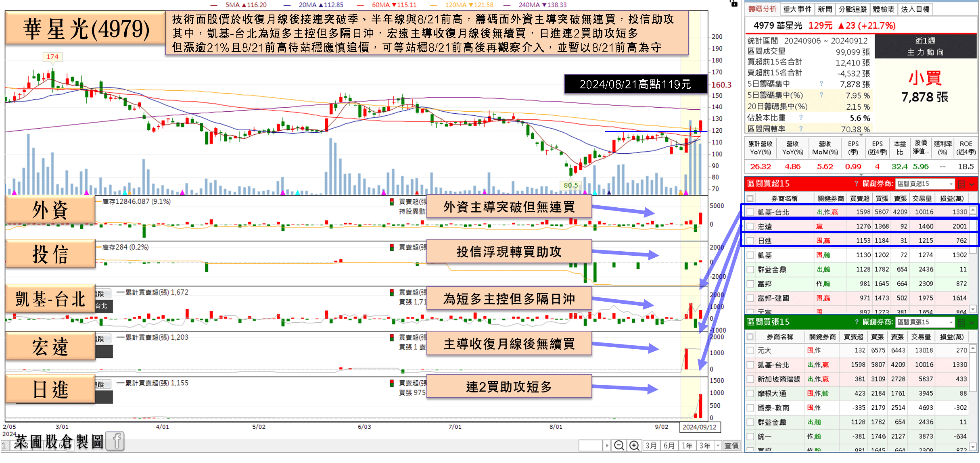Image resolution: width=980 pixels, height=463 pixels.
Task: Sort by 交易量 column in 區間買張15
Action: point(921,337)
